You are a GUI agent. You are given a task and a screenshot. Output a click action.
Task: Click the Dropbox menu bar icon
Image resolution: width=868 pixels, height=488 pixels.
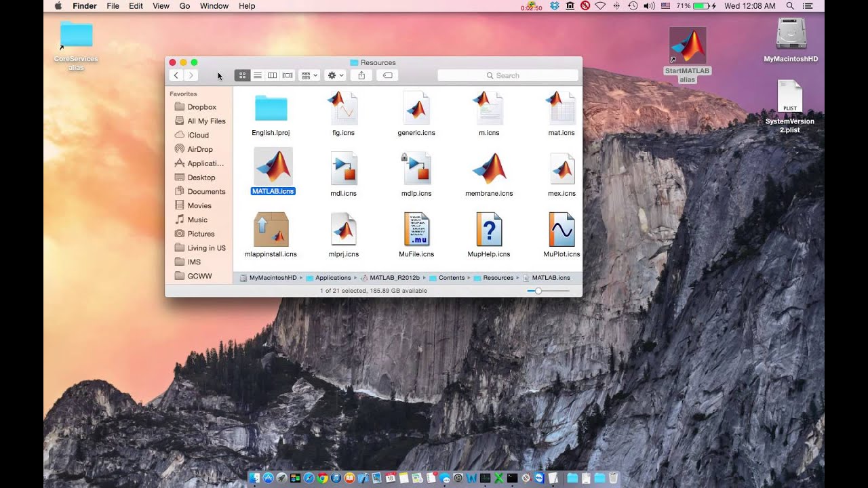555,6
